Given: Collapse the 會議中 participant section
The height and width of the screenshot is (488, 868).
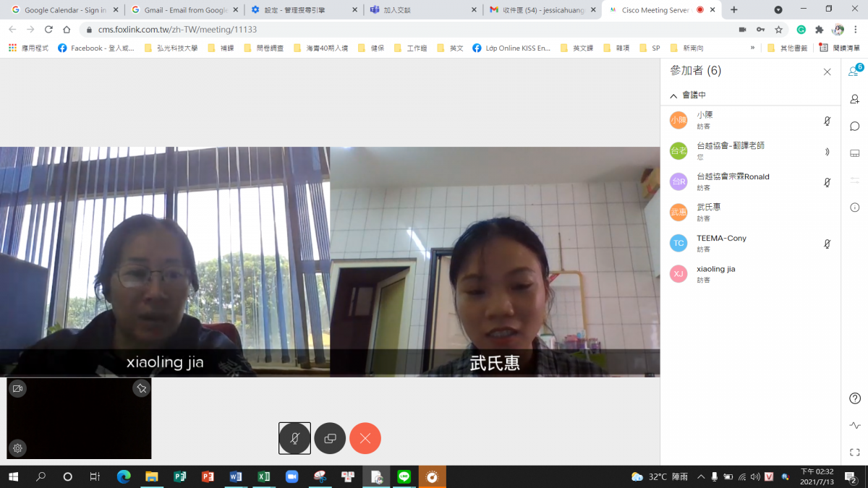Looking at the screenshot, I should [x=673, y=95].
